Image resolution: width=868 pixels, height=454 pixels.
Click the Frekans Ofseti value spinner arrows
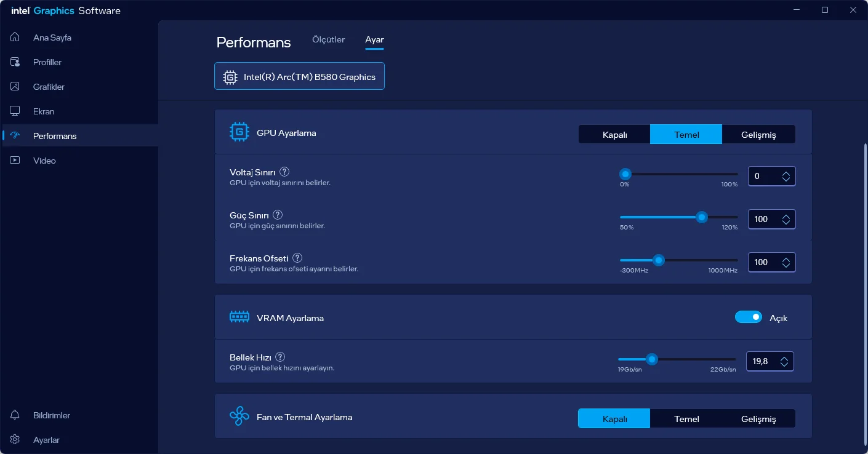(x=786, y=263)
